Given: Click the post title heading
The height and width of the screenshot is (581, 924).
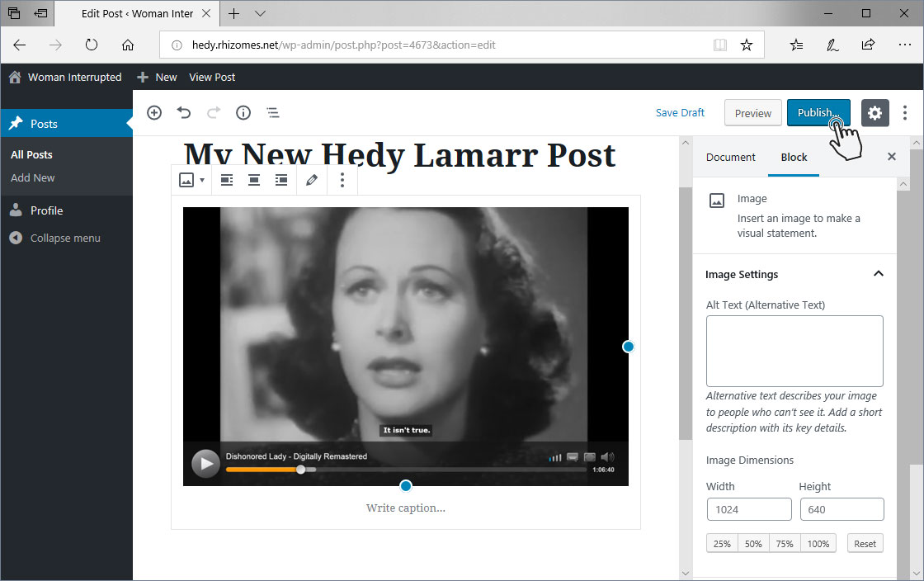Looking at the screenshot, I should pyautogui.click(x=399, y=154).
